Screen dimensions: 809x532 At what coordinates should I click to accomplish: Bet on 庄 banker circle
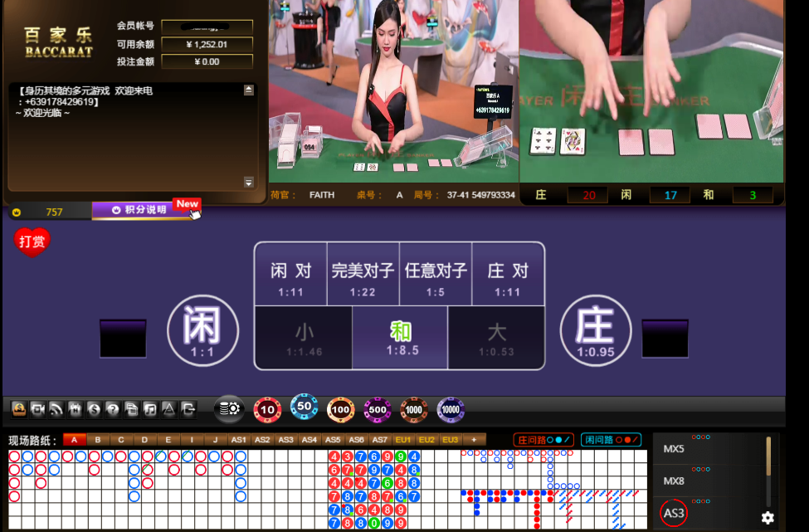click(x=595, y=329)
